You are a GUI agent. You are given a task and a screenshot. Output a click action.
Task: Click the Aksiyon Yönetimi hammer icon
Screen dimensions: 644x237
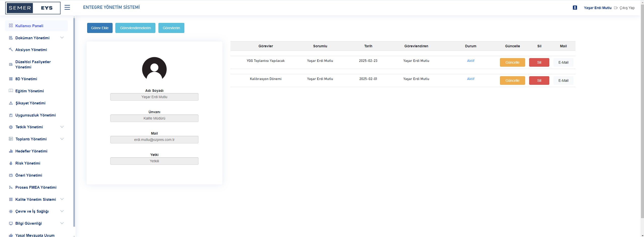(x=11, y=50)
